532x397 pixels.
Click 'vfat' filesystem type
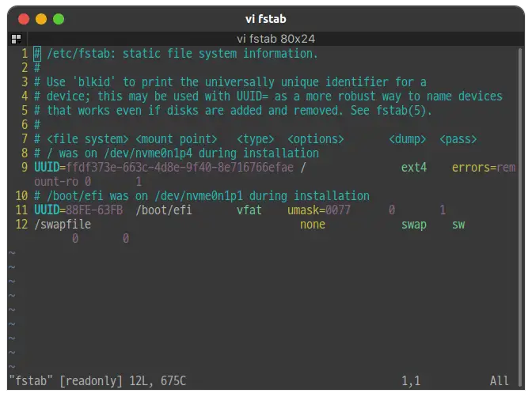pyautogui.click(x=249, y=210)
